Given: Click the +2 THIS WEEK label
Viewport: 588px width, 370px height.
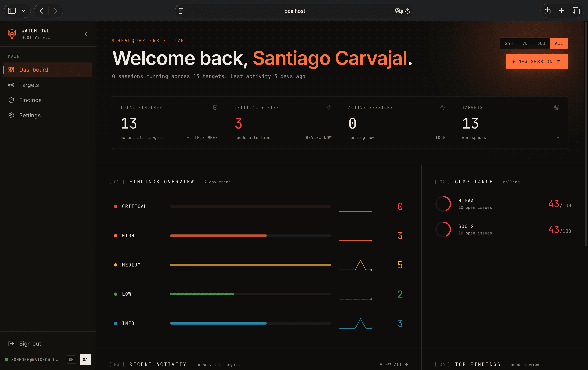Looking at the screenshot, I should pyautogui.click(x=202, y=138).
